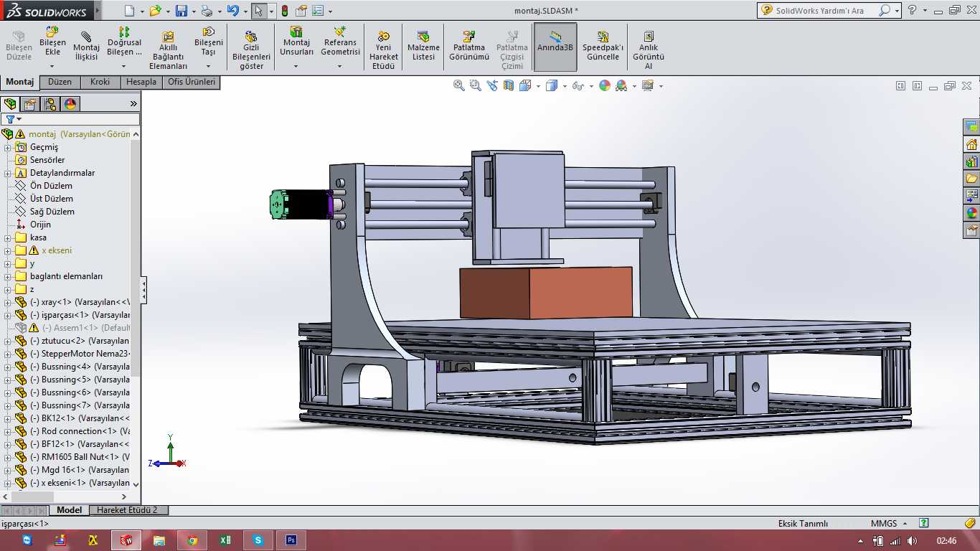
Task: Switch to the DisplayManager tab icon
Action: pyautogui.click(x=70, y=104)
